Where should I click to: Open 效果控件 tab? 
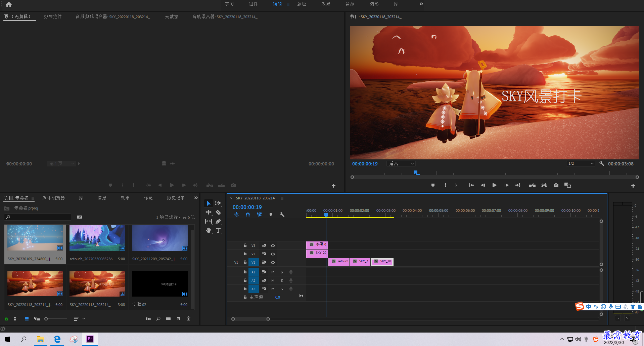[x=53, y=16]
